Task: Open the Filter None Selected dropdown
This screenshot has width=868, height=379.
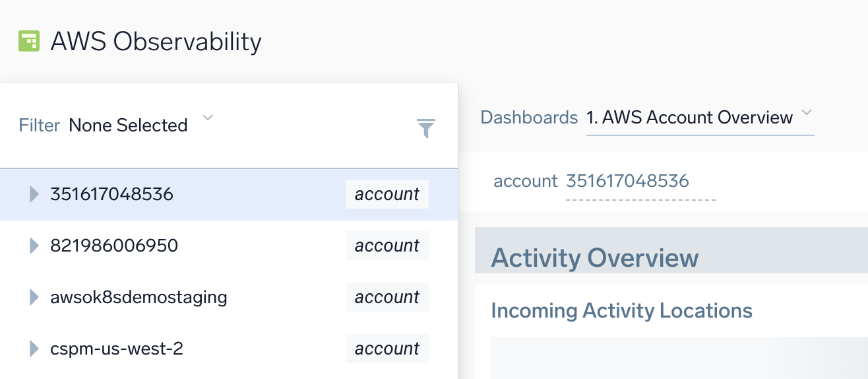Action: pos(208,119)
